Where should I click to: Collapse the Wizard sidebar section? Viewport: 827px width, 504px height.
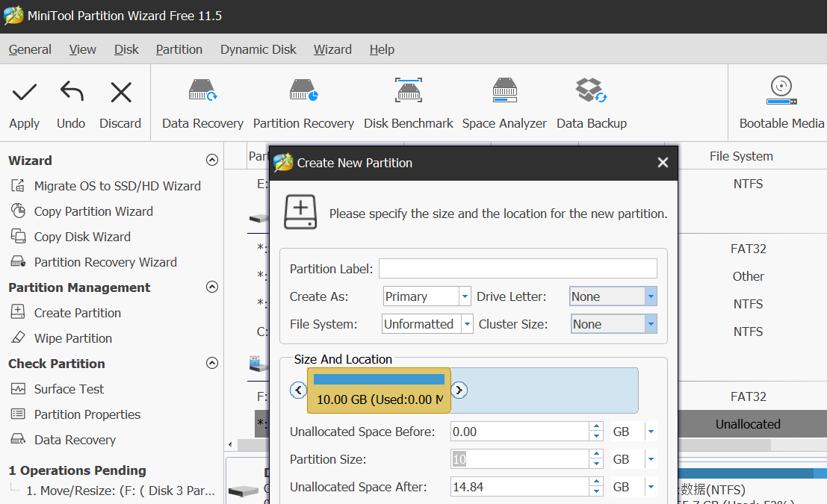click(212, 160)
